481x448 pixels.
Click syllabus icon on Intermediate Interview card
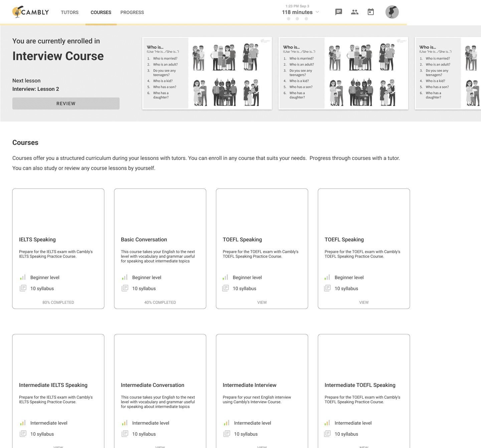(227, 434)
